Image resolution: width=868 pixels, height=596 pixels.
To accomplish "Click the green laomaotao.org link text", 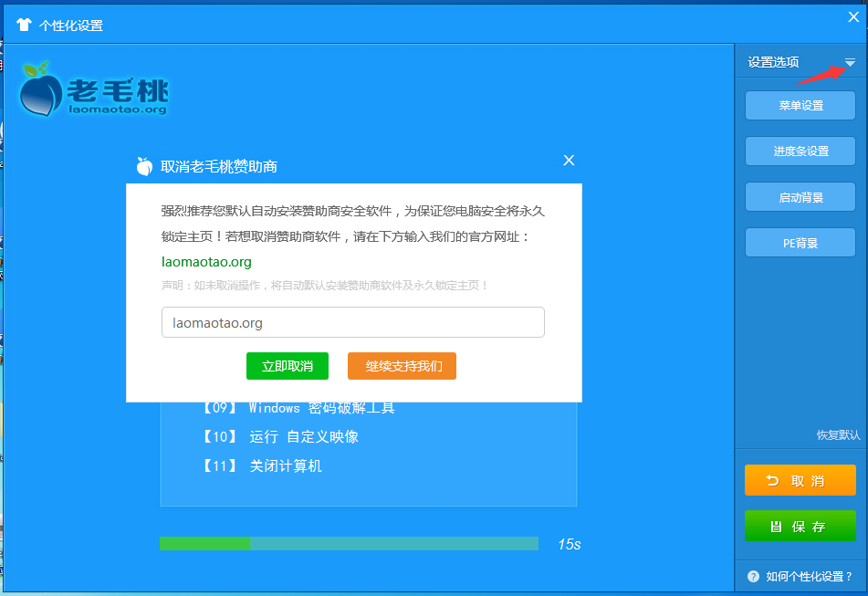I will 206,262.
